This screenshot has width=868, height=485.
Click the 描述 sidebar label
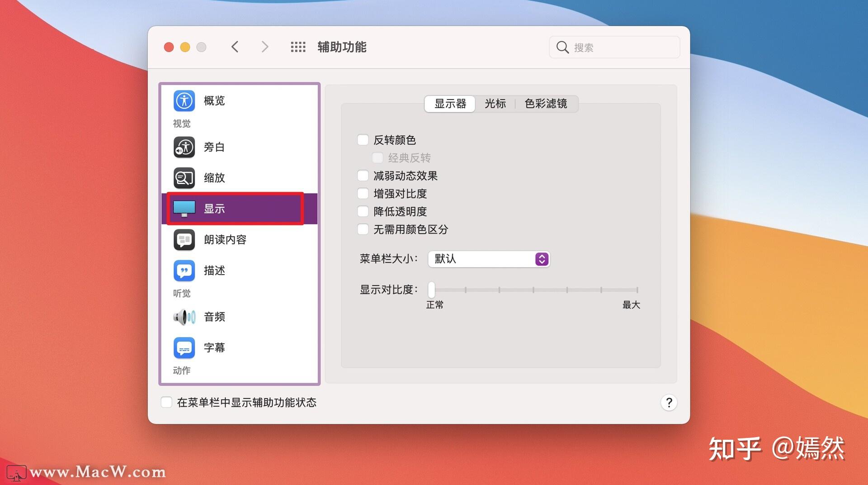tap(214, 271)
